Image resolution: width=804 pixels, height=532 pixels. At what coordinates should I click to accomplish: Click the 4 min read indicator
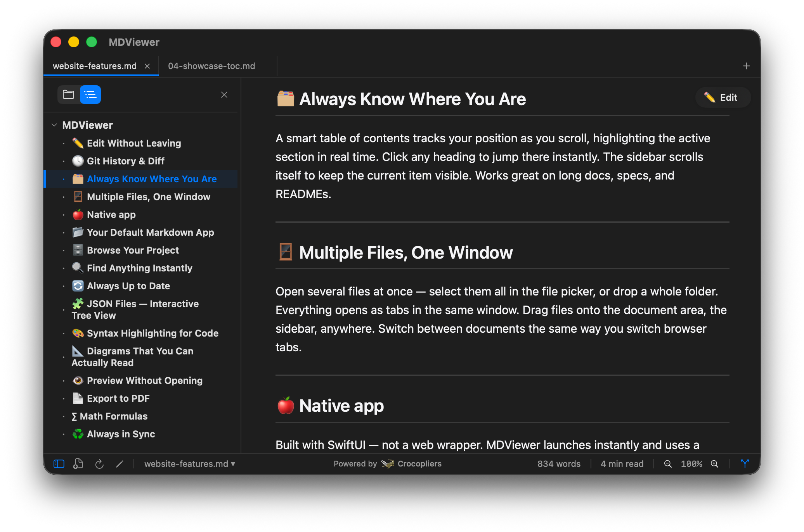click(622, 464)
